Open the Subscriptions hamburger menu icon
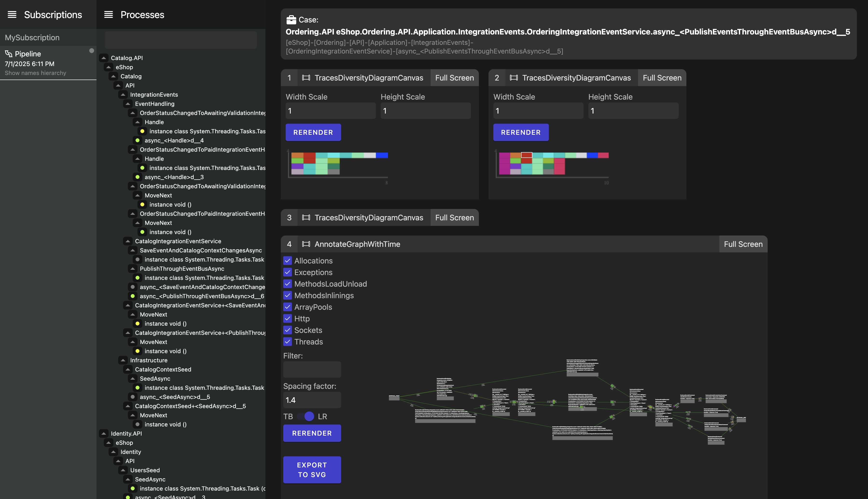 pyautogui.click(x=12, y=14)
